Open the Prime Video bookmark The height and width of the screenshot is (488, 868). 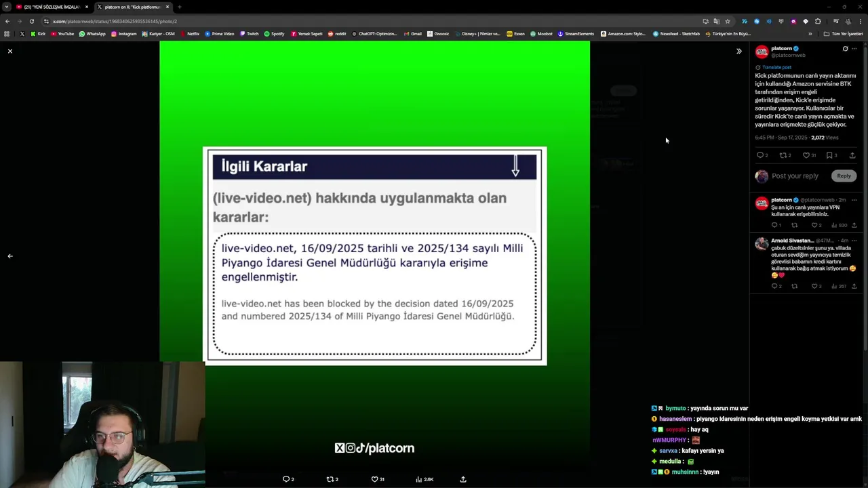point(219,33)
